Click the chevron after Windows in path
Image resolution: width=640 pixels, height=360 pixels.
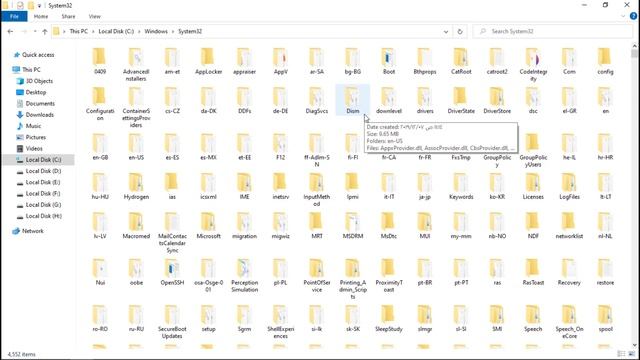(x=173, y=31)
